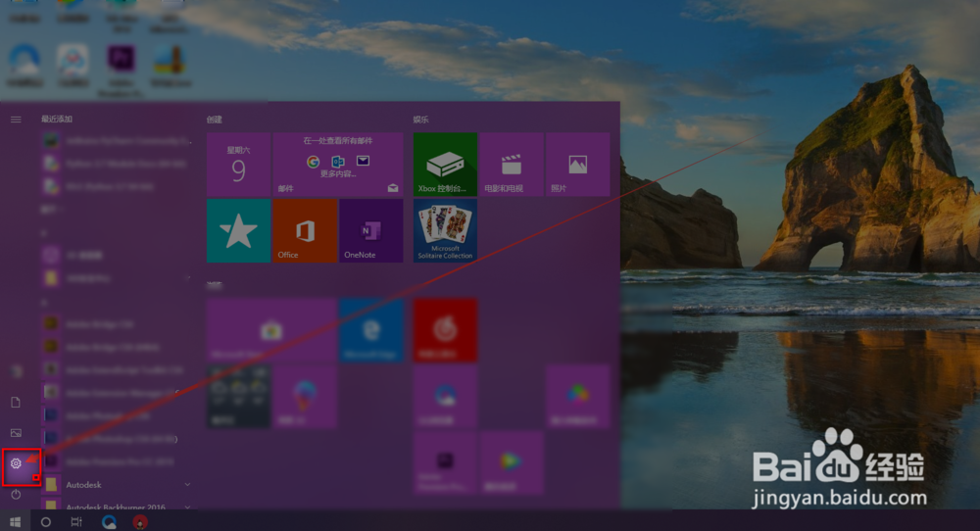The width and height of the screenshot is (980, 531).
Task: Open Task View on the taskbar
Action: click(x=76, y=521)
